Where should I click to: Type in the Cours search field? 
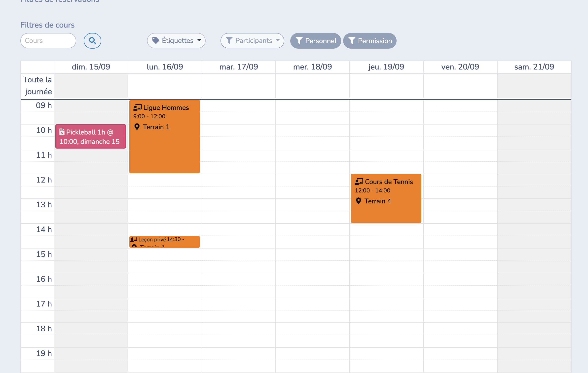(x=48, y=41)
